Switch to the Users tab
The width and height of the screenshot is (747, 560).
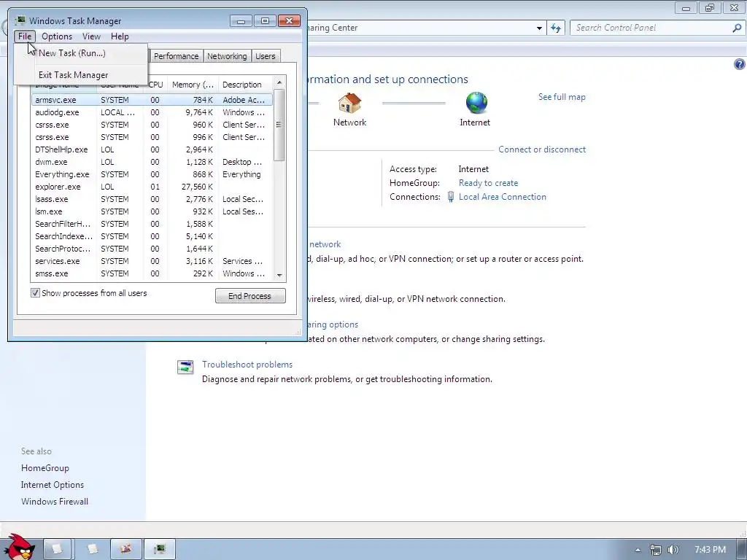(265, 56)
